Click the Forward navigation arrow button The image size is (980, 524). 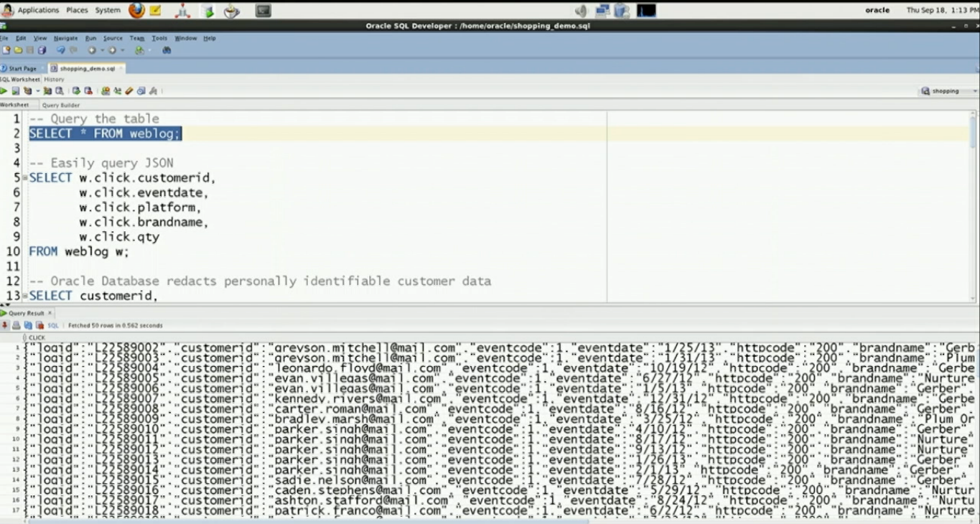(112, 50)
